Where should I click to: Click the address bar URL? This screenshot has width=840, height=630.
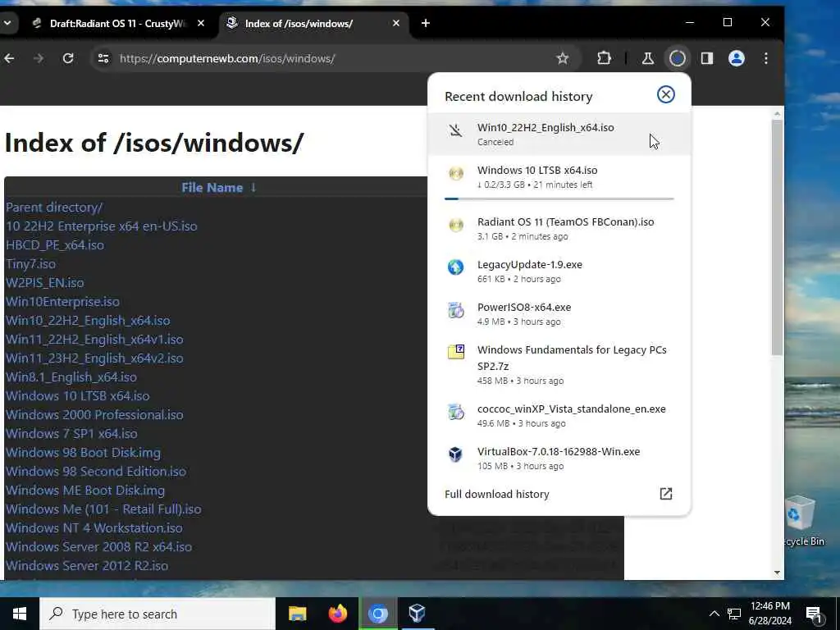pos(227,58)
